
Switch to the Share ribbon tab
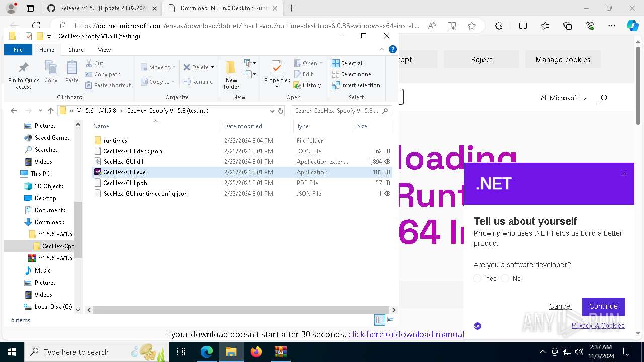tap(76, 50)
